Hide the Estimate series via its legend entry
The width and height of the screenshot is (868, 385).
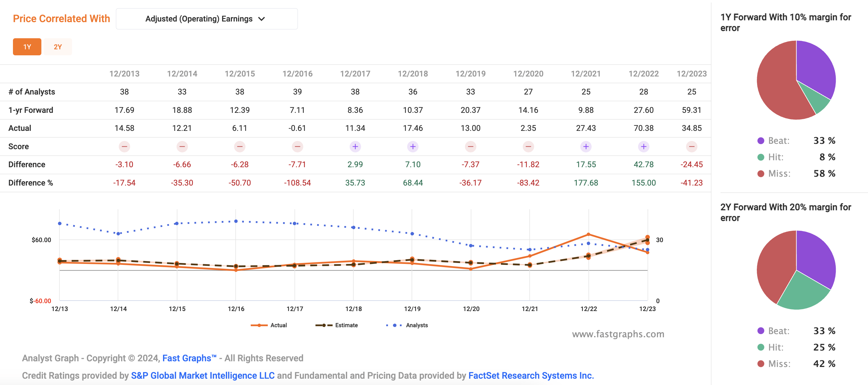[337, 325]
